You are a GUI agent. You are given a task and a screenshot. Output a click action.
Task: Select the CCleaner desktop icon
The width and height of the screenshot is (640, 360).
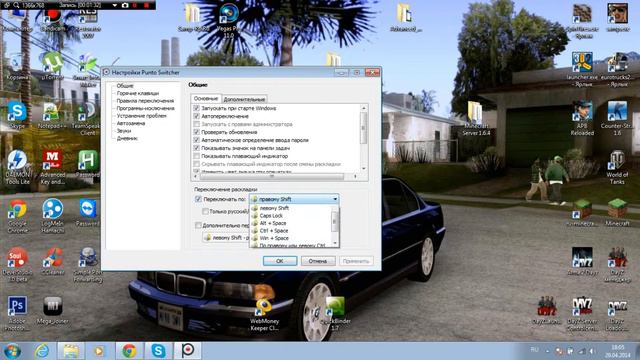(53, 261)
